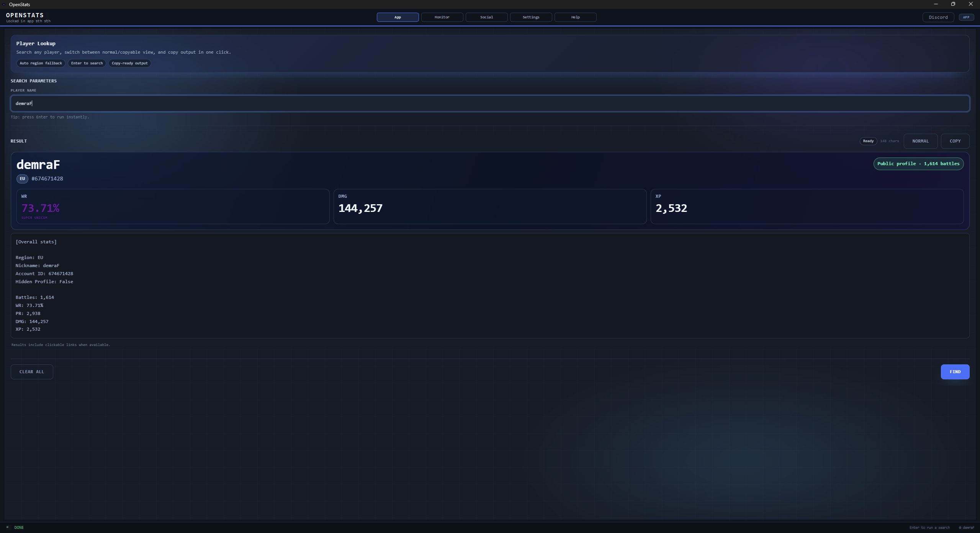This screenshot has width=980, height=533.
Task: Select the Enter to search chip
Action: click(87, 63)
